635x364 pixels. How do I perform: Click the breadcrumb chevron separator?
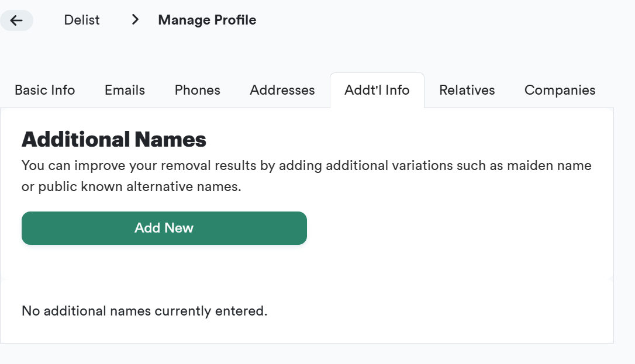[135, 20]
